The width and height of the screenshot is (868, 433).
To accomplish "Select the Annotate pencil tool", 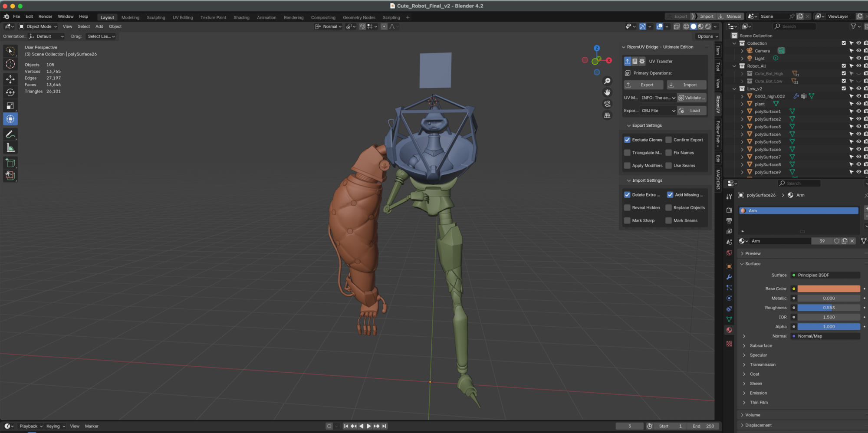I will 10,134.
